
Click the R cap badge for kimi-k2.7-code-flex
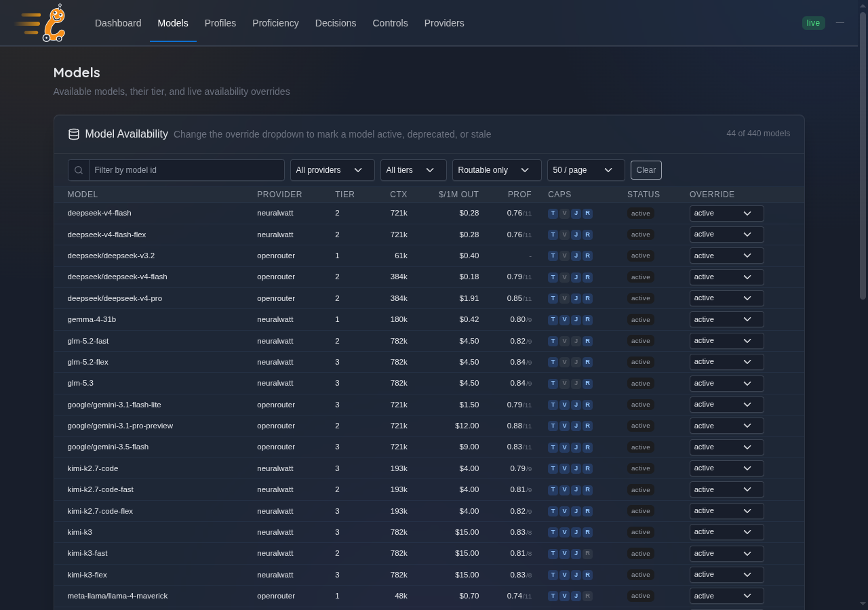587,511
